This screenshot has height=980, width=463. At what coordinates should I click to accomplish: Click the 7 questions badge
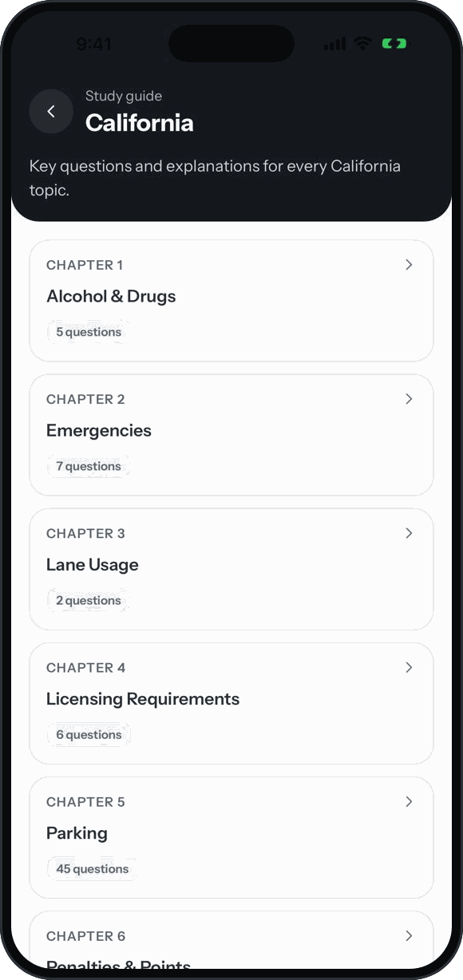pyautogui.click(x=89, y=466)
